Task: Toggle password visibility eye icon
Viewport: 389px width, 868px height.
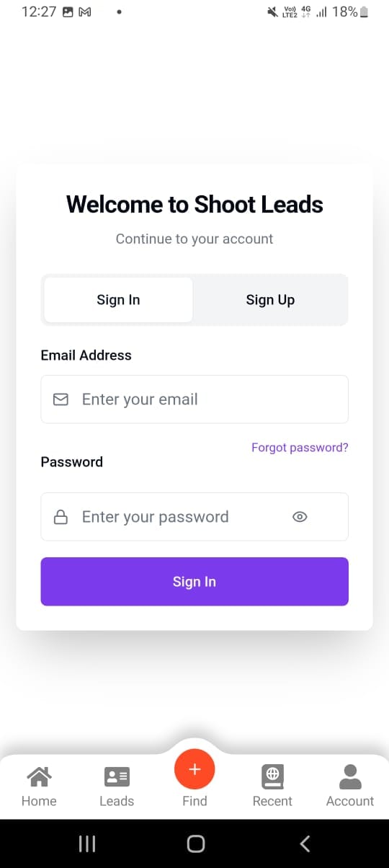Action: pyautogui.click(x=300, y=517)
